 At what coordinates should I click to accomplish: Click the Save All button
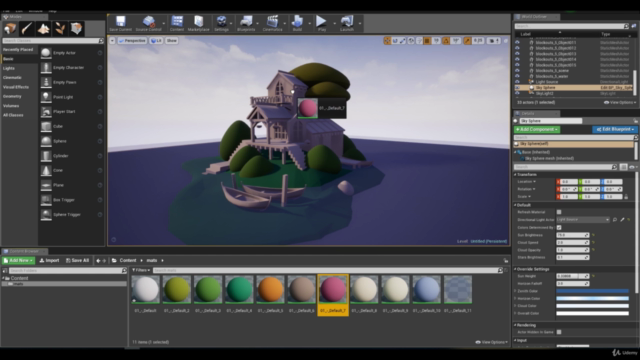78,260
